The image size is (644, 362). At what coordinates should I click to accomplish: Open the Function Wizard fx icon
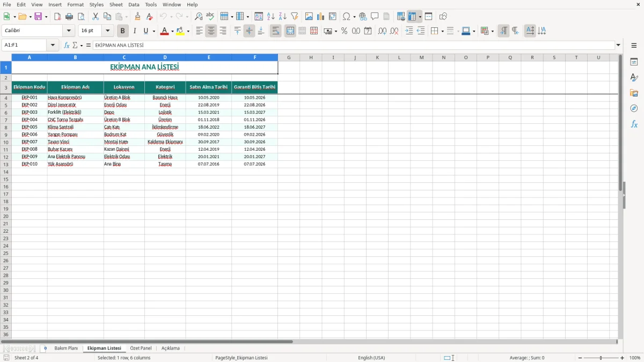click(67, 46)
